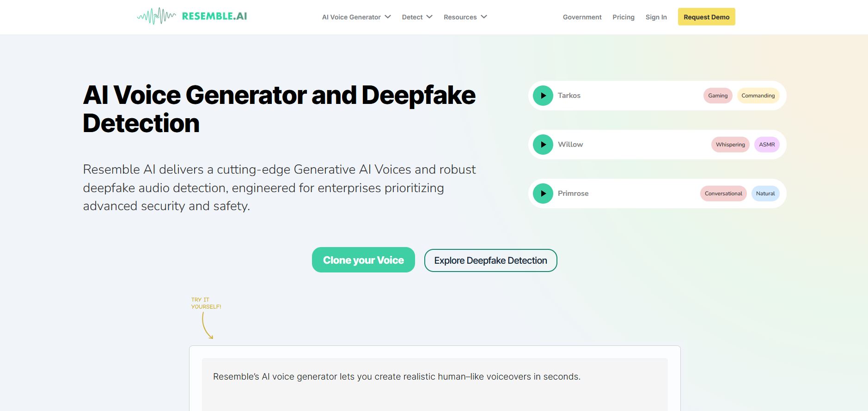The image size is (868, 411).
Task: Select the Conversational tag on Primrose
Action: [723, 193]
